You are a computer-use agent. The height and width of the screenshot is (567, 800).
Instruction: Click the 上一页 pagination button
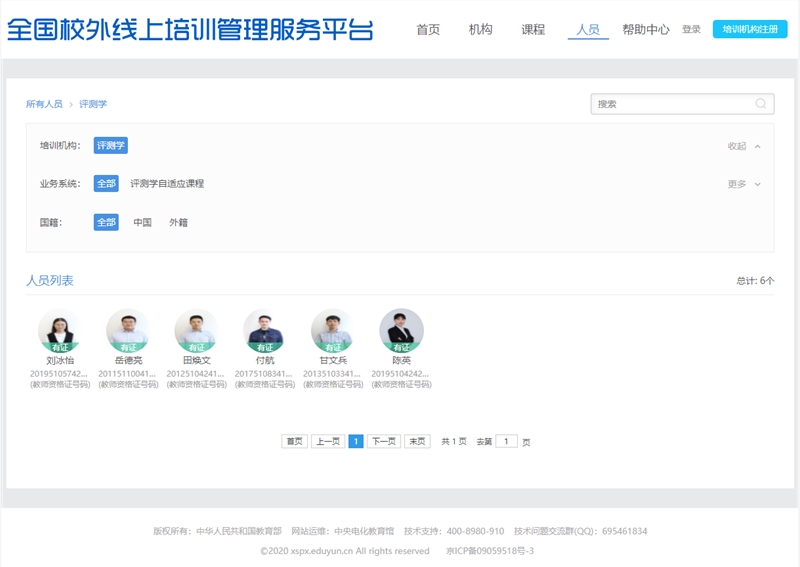click(328, 441)
